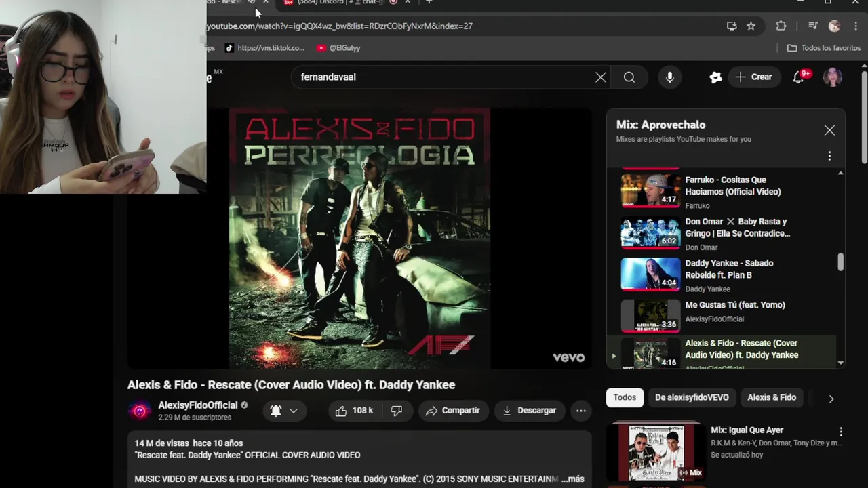This screenshot has height=488, width=868.
Task: Dislike the video with the thumbs-down icon
Action: [397, 411]
